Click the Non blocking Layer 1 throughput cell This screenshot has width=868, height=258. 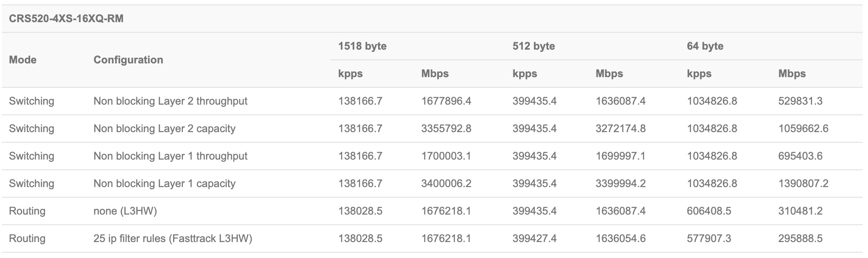coord(170,156)
